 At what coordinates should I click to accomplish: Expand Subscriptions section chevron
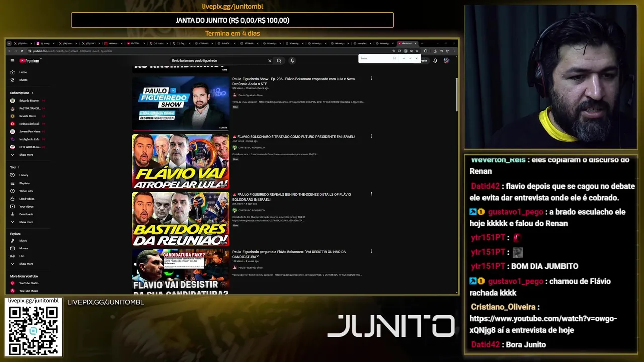point(32,93)
